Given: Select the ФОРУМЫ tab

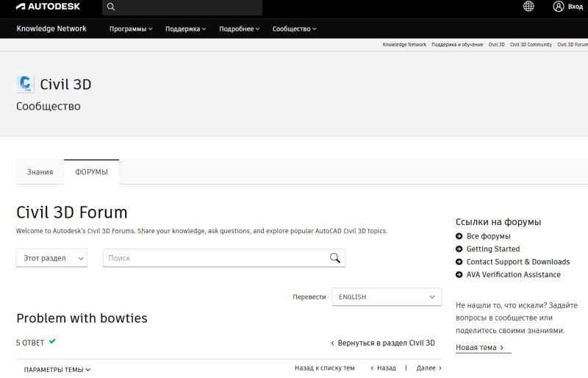Looking at the screenshot, I should point(91,172).
